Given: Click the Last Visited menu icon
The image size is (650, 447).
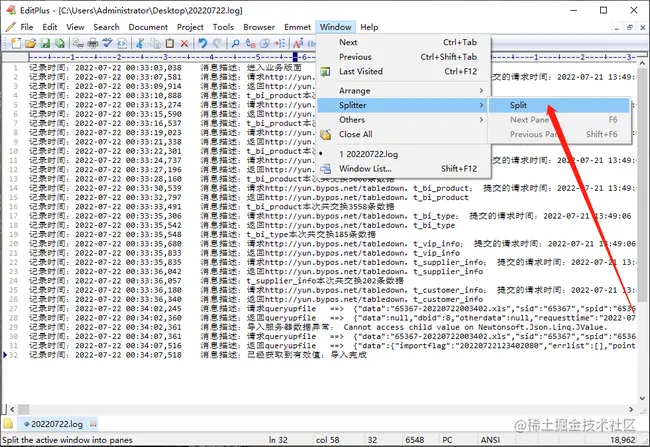Looking at the screenshot, I should pyautogui.click(x=325, y=72).
